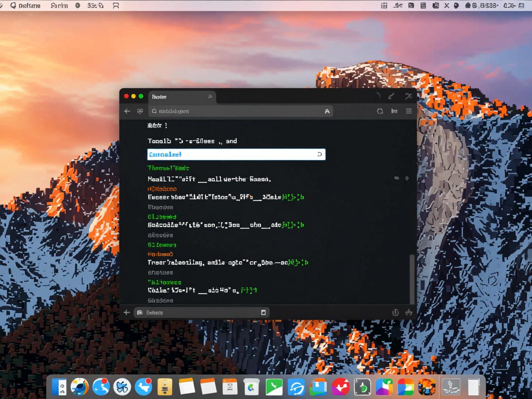Click the first green heading link
This screenshot has height=399, width=532.
pos(168,168)
